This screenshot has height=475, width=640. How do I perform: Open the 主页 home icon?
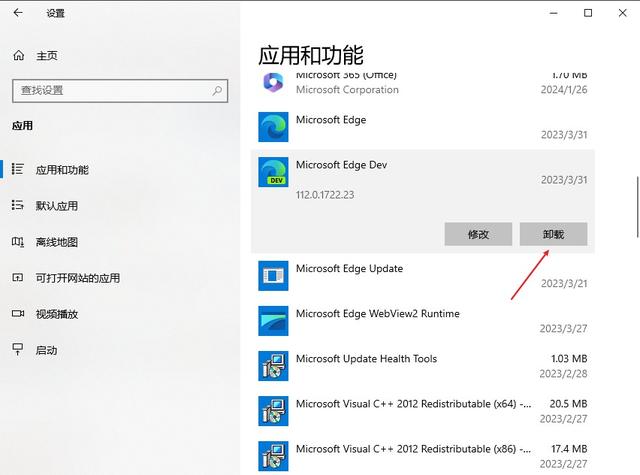tap(19, 55)
